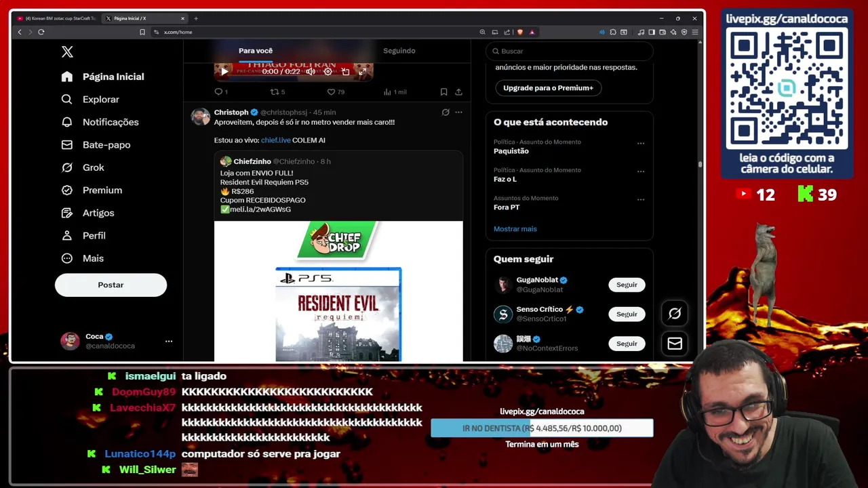Open the meli.la/2wAGWsG link
Image resolution: width=868 pixels, height=488 pixels.
click(x=260, y=209)
